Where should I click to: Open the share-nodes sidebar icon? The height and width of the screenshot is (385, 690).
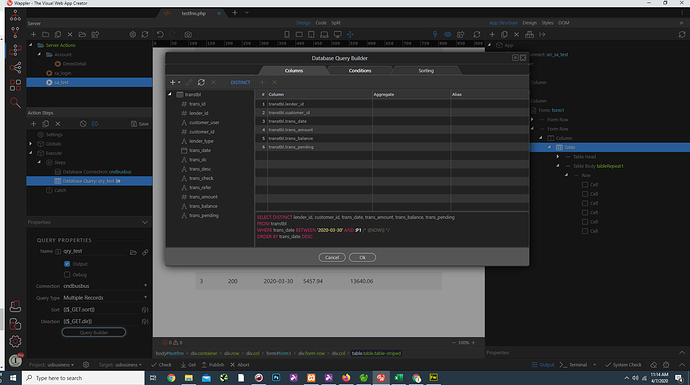(15, 67)
